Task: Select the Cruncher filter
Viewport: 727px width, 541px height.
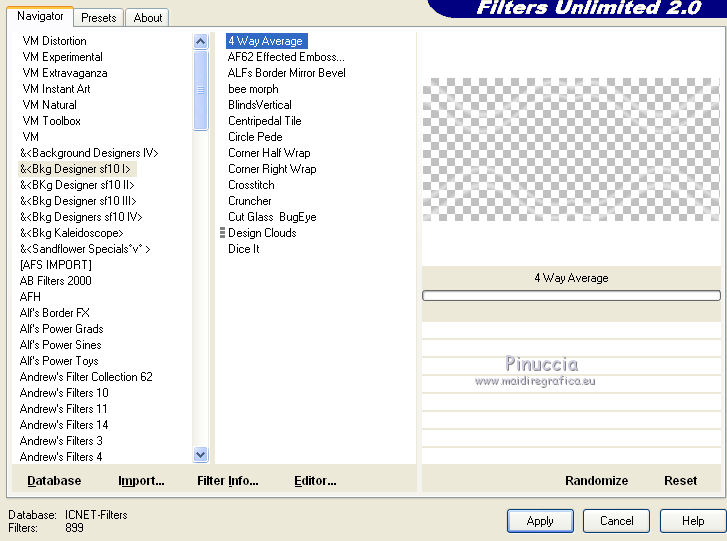Action: (249, 201)
